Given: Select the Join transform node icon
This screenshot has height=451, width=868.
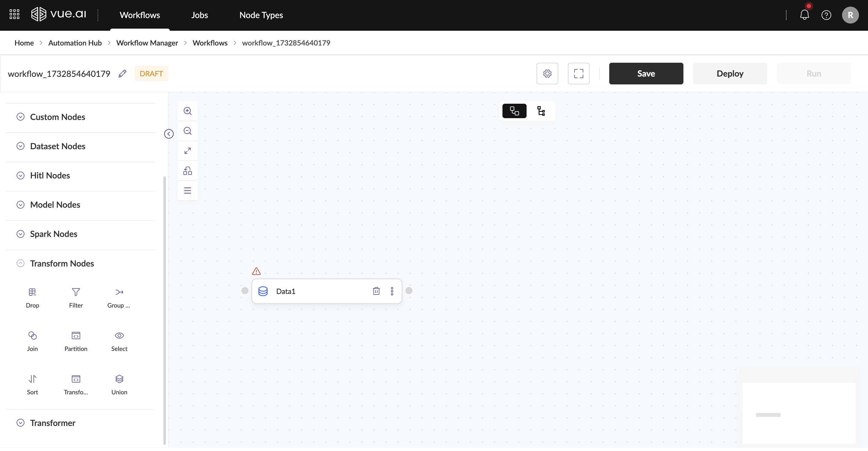Looking at the screenshot, I should (32, 336).
